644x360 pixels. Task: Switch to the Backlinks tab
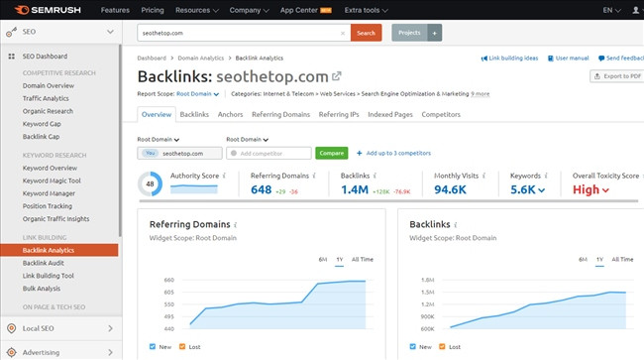click(x=194, y=115)
